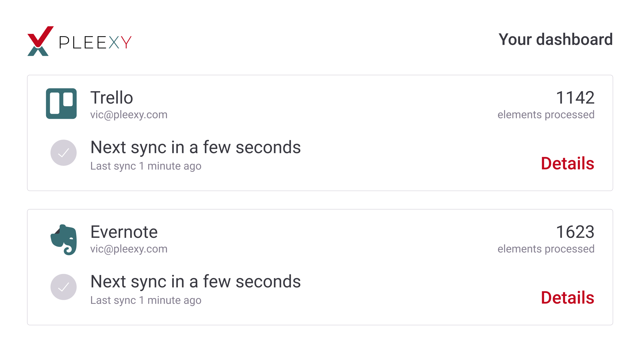Open Details for the Evernote connection

click(567, 298)
